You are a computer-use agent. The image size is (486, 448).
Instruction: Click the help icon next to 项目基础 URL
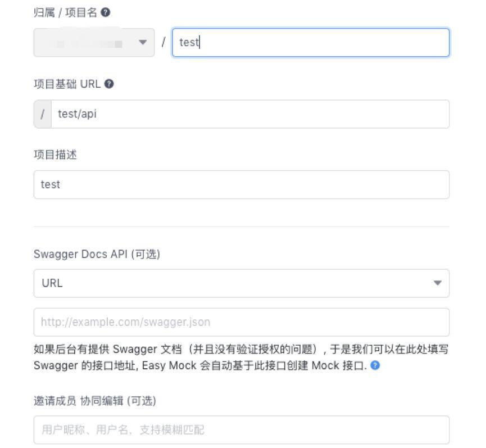pos(109,84)
